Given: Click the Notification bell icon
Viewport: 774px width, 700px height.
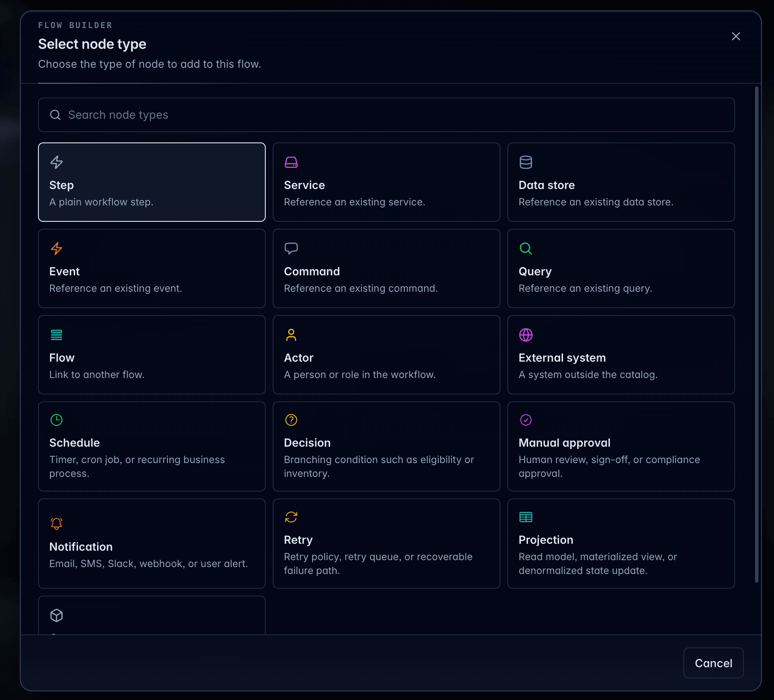Looking at the screenshot, I should 57,523.
